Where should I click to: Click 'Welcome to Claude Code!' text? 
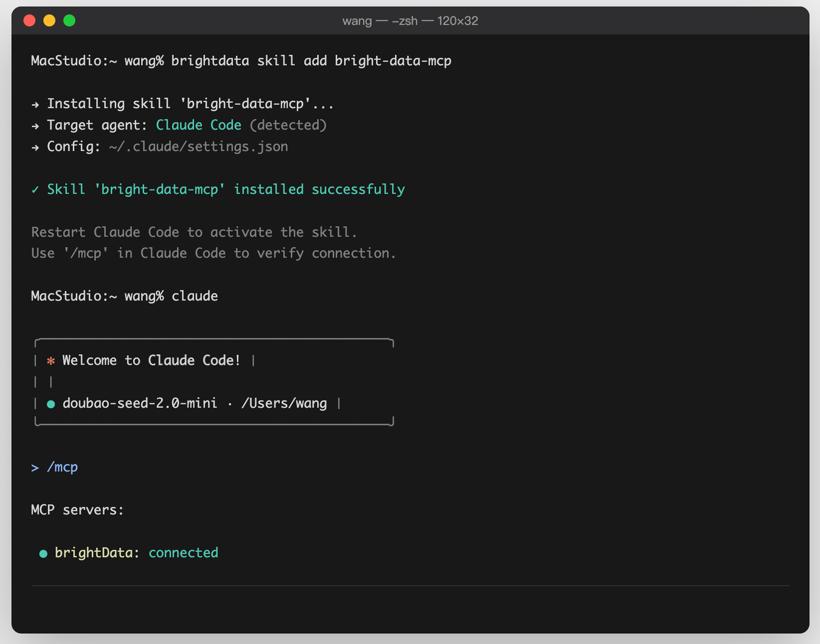click(x=151, y=360)
